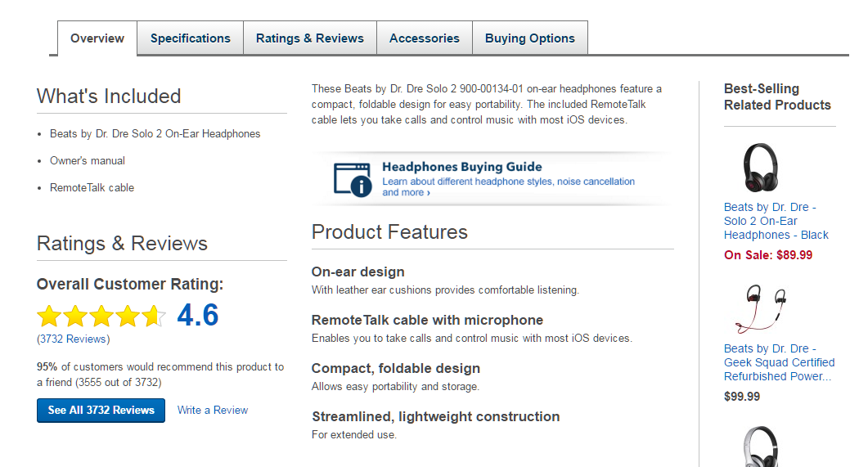Image resolution: width=868 pixels, height=467 pixels.
Task: Click the $99.99 refurbished price
Action: (742, 397)
